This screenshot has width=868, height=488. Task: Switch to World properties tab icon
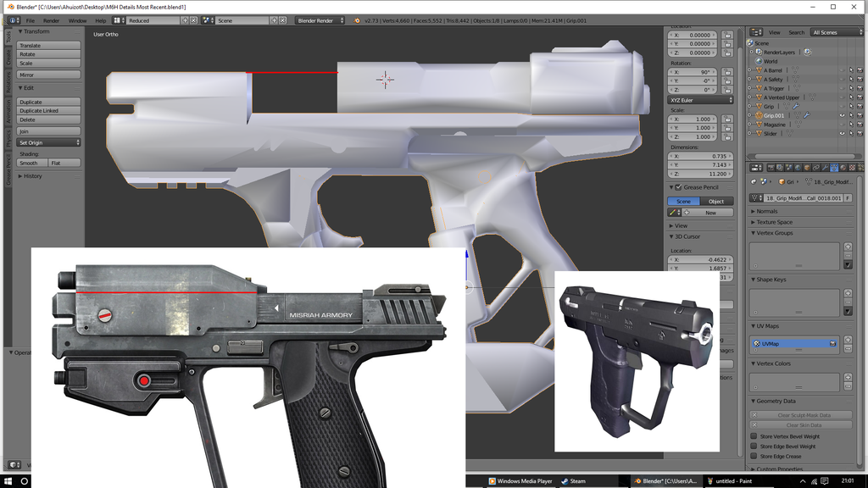tap(798, 168)
